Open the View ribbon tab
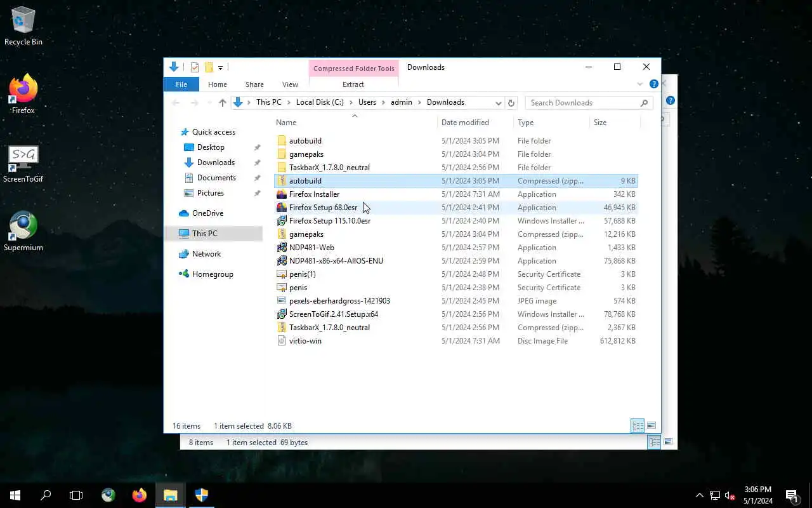 pos(290,84)
